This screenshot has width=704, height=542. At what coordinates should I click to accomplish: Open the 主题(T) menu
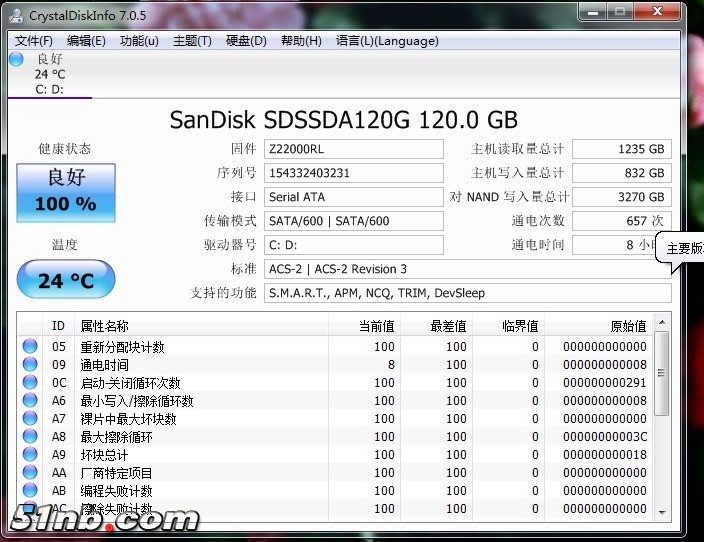point(192,41)
